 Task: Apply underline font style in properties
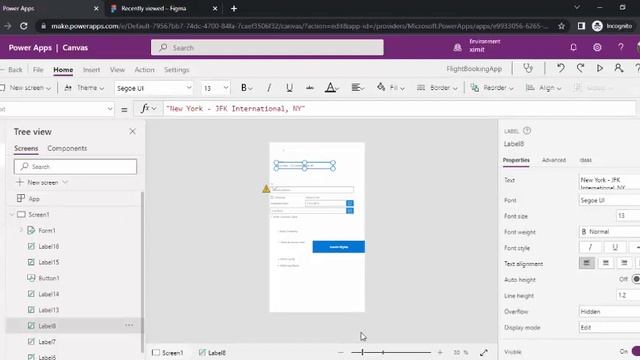tap(615, 247)
